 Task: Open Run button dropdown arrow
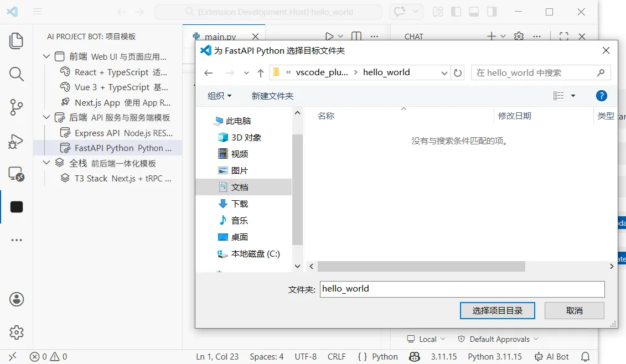click(340, 37)
